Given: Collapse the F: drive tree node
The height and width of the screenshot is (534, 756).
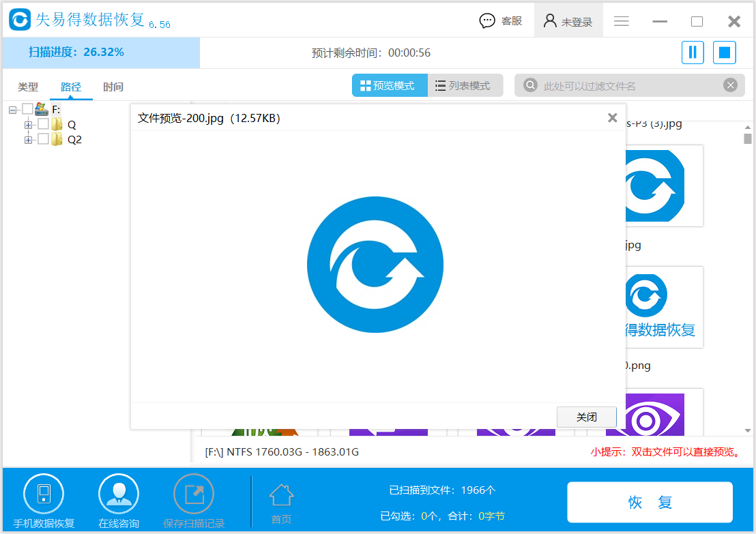Looking at the screenshot, I should [12, 110].
